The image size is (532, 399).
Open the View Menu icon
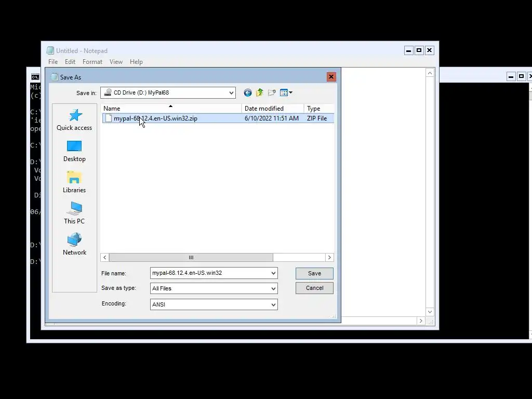click(284, 92)
